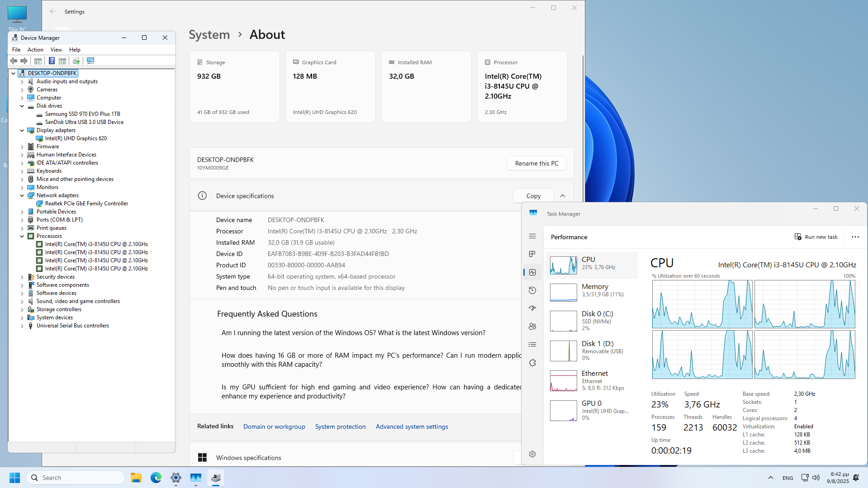Open Processes page icon in Task Manager
Viewport: 868px width, 488px height.
(x=532, y=254)
